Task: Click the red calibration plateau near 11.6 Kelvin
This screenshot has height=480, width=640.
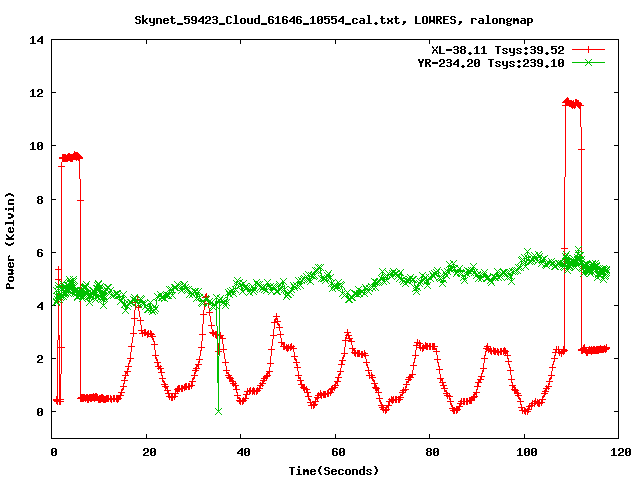Action: point(573,103)
